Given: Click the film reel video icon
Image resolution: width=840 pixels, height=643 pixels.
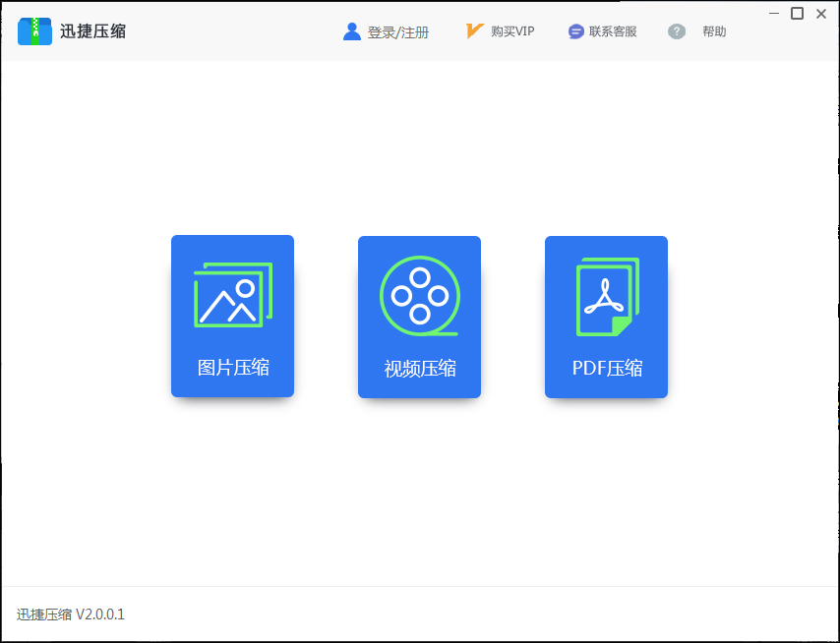Looking at the screenshot, I should click(x=419, y=293).
